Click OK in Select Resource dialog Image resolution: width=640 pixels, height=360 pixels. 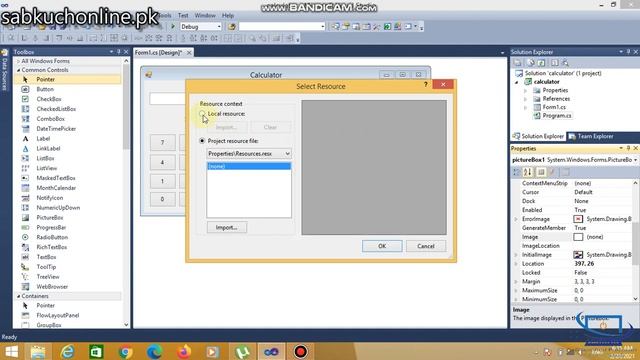pyautogui.click(x=382, y=246)
